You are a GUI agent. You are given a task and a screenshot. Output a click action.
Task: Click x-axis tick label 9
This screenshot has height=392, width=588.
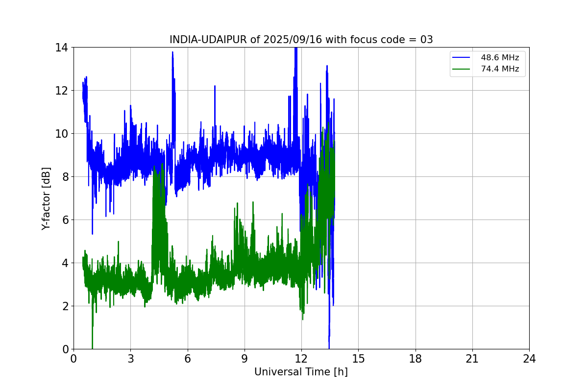[x=245, y=359]
